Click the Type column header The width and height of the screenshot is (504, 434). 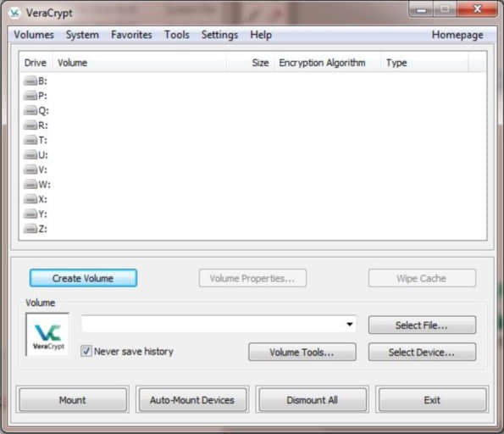425,63
